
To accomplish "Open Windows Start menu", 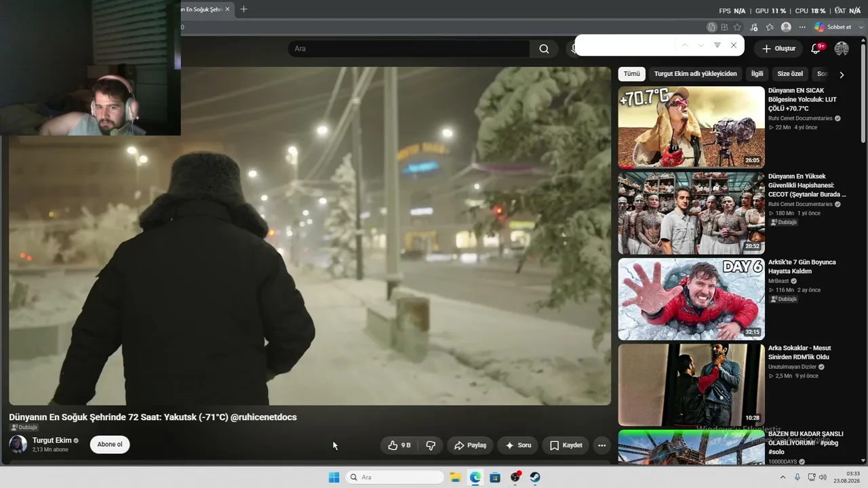I will click(x=334, y=477).
